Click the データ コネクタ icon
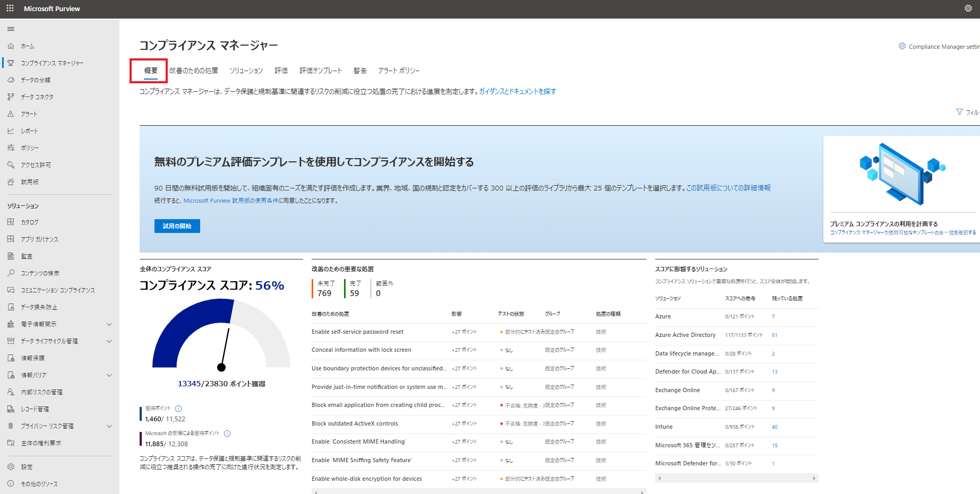The width and height of the screenshot is (980, 494). coord(11,97)
